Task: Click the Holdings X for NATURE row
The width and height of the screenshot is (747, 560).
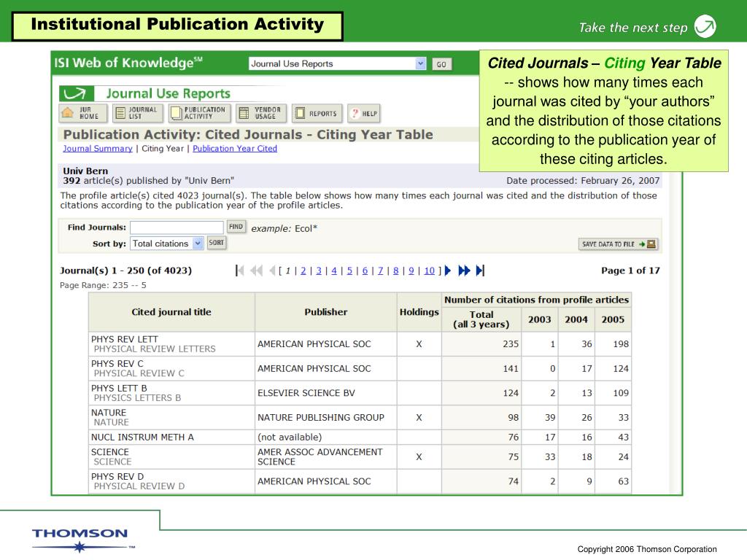Action: 419,417
